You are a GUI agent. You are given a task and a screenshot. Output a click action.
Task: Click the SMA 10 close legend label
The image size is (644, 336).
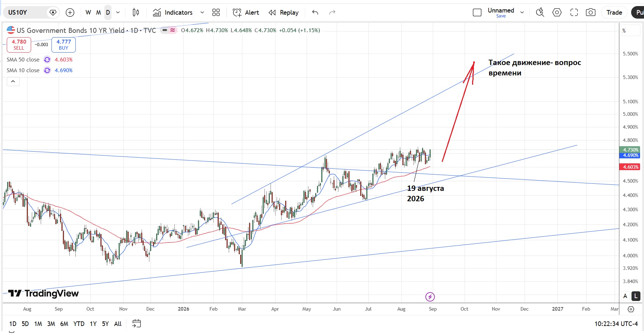23,70
